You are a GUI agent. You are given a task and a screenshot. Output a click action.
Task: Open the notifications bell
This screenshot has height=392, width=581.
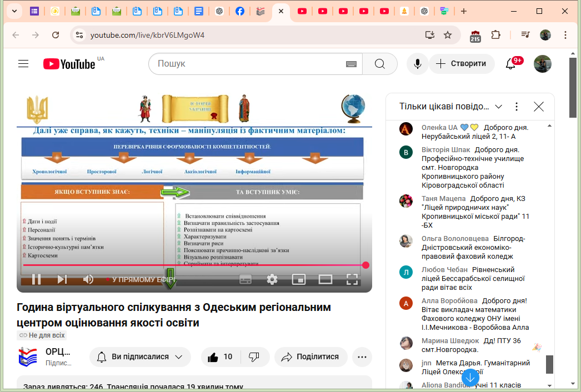tap(510, 64)
